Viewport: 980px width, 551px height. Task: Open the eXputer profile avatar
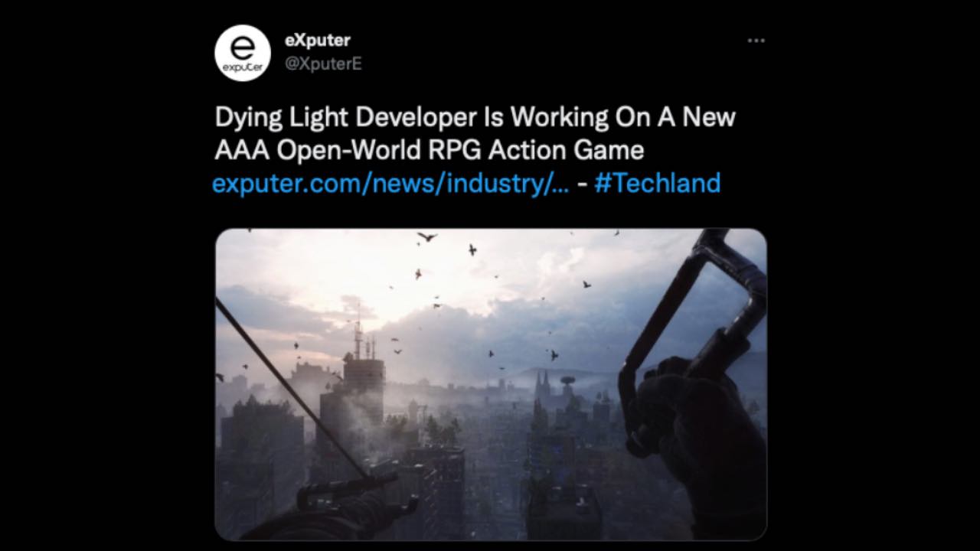(242, 53)
